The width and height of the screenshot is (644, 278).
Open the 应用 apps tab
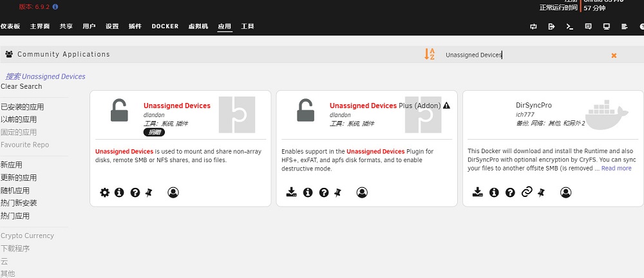point(225,26)
